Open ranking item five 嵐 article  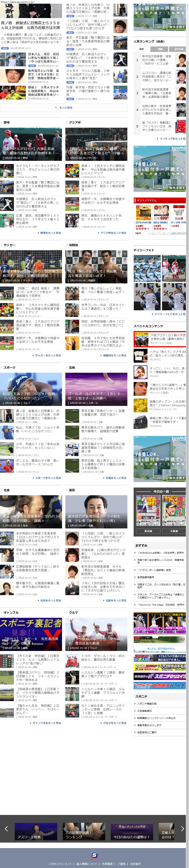(x=160, y=126)
